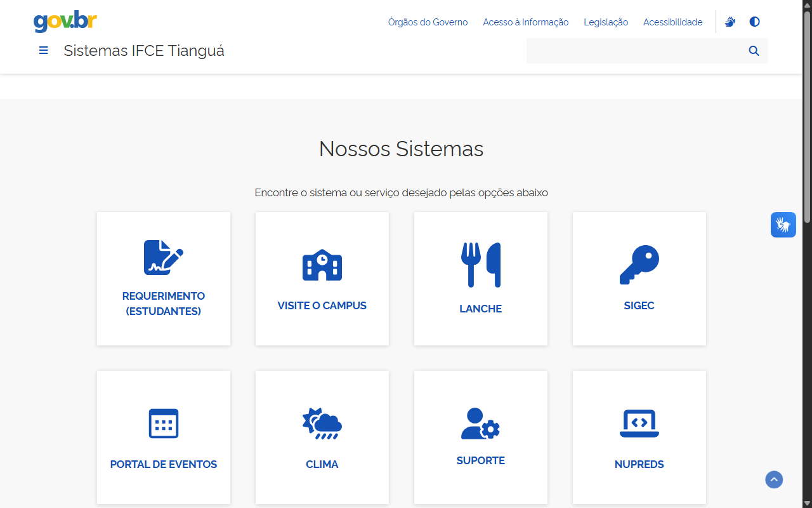The image size is (812, 508).
Task: Click the Lanche fork and knife icon
Action: click(x=481, y=265)
